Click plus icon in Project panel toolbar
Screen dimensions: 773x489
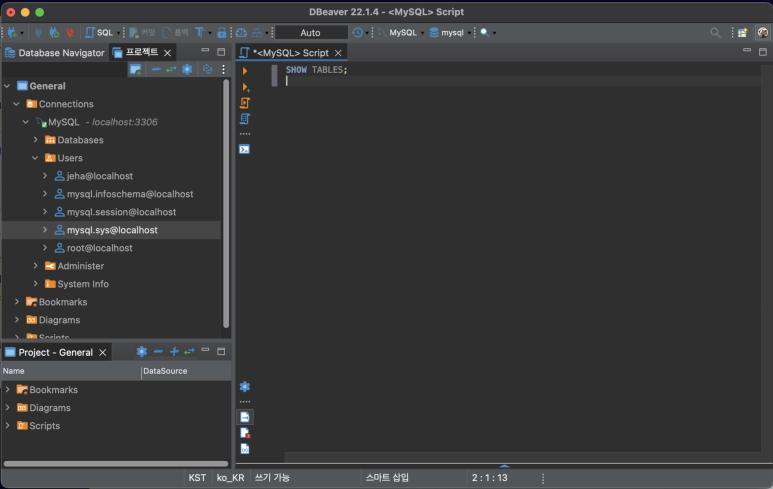174,351
